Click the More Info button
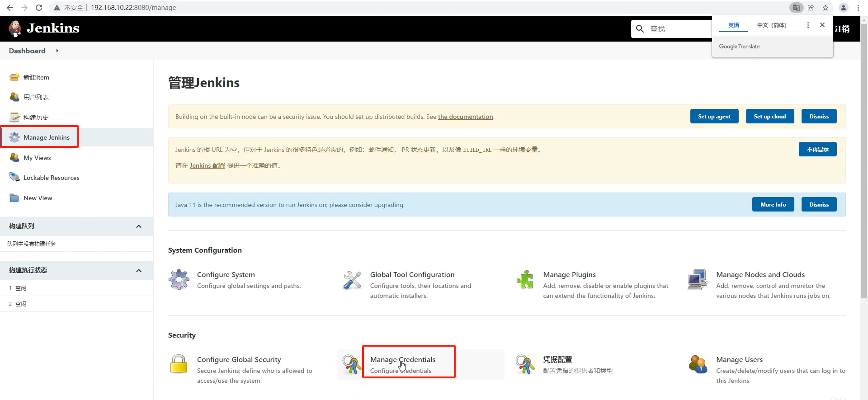Viewport: 868px width, 400px height. coord(773,204)
